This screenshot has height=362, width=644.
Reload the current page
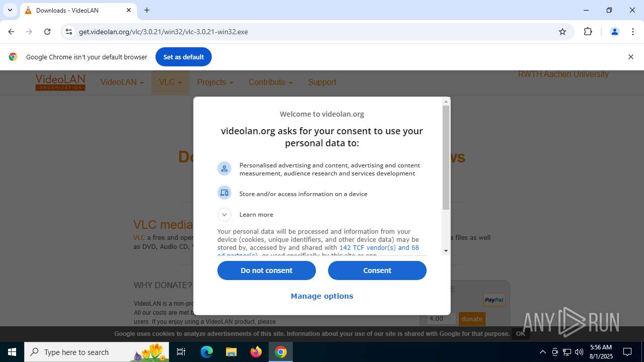tap(47, 32)
